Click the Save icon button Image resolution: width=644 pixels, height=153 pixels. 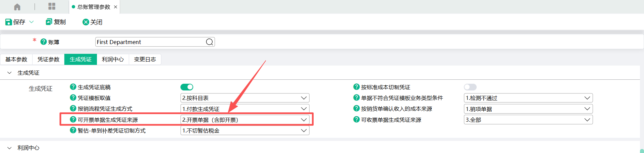pyautogui.click(x=9, y=22)
